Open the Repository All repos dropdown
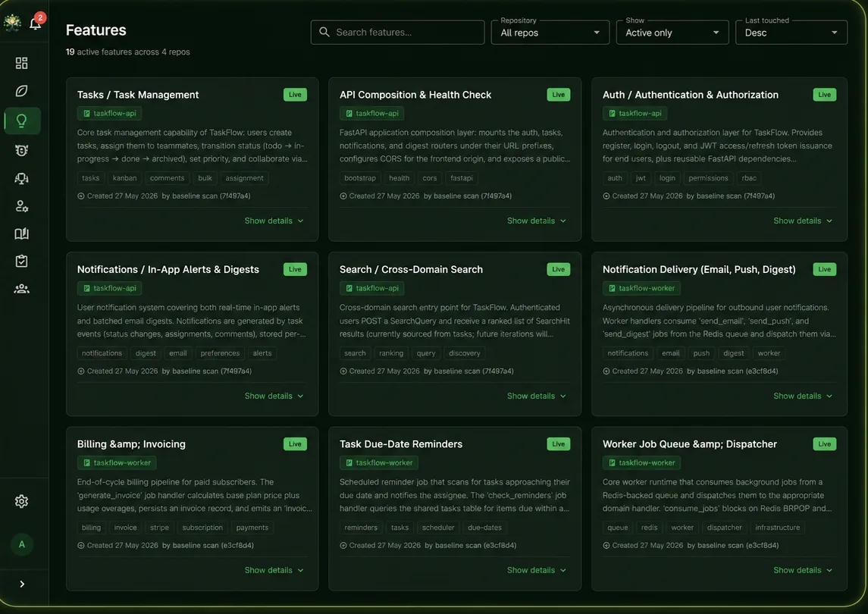This screenshot has width=868, height=614. point(550,32)
